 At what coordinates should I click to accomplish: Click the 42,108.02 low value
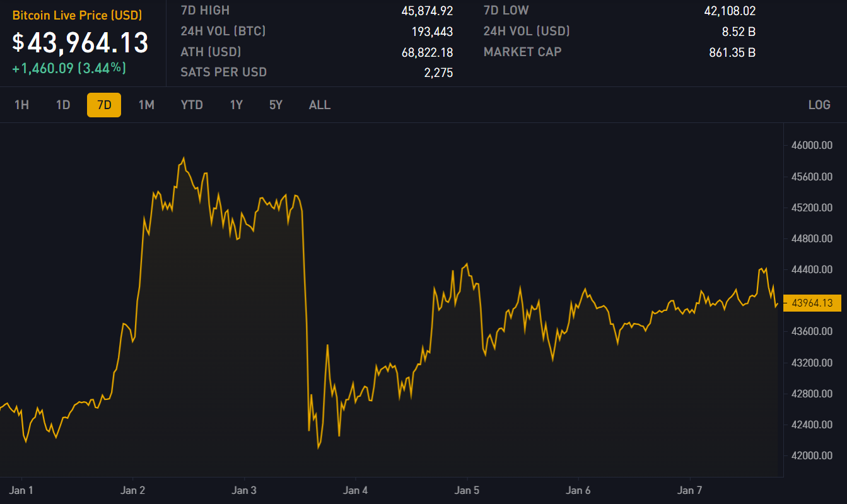tap(730, 11)
